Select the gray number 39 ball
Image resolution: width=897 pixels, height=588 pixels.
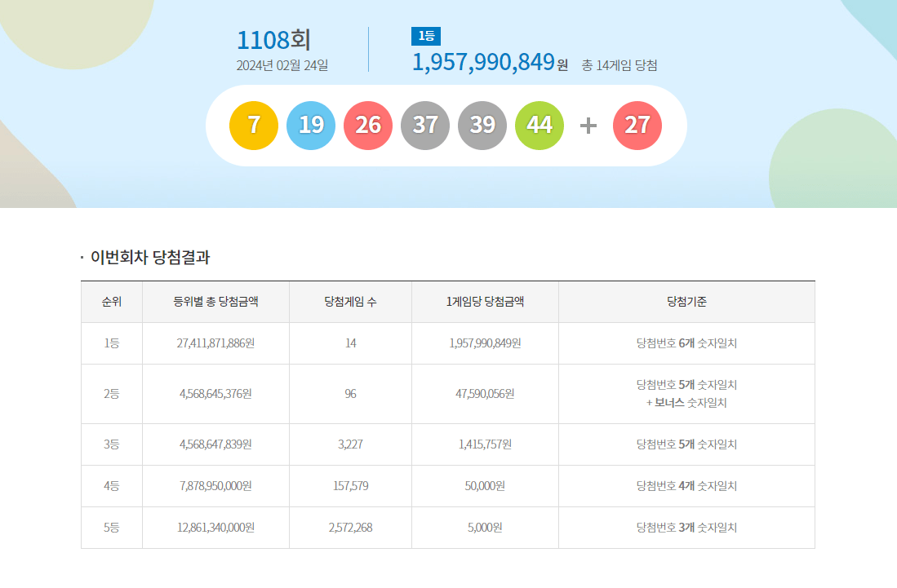pyautogui.click(x=482, y=126)
